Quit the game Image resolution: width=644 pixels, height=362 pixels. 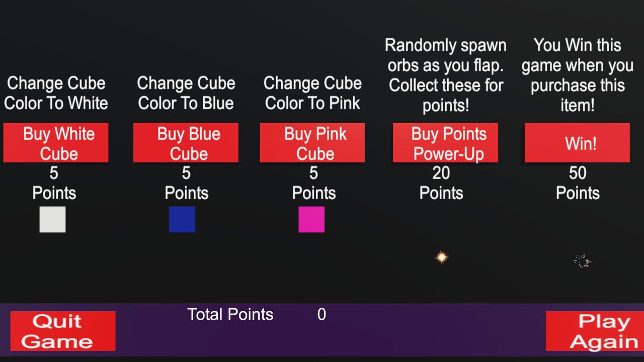point(63,331)
